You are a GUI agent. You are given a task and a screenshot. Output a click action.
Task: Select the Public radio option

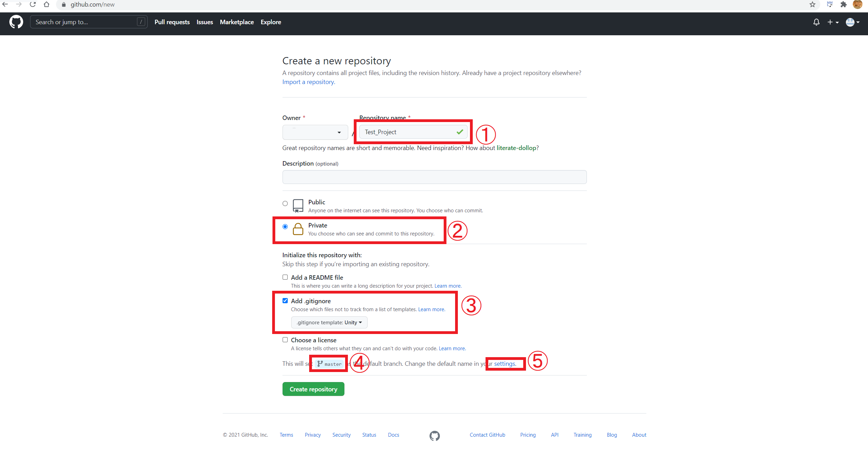pos(285,203)
